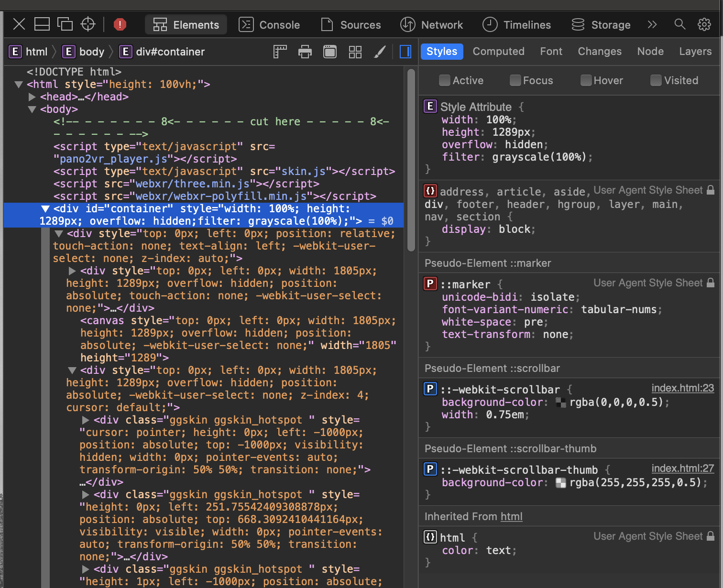Open rgba(0,0,0,0.5) color swatch
The width and height of the screenshot is (723, 588).
pyautogui.click(x=561, y=403)
